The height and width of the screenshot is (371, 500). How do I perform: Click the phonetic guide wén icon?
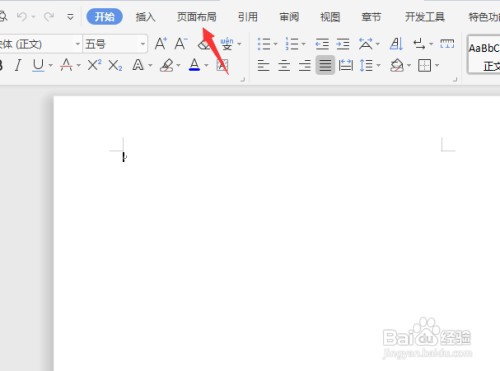[x=227, y=44]
